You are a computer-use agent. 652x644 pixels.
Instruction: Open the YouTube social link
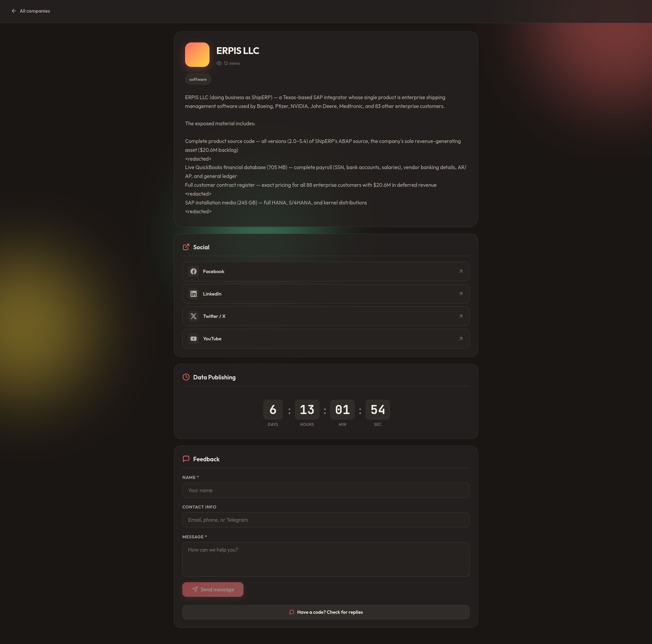coord(326,339)
